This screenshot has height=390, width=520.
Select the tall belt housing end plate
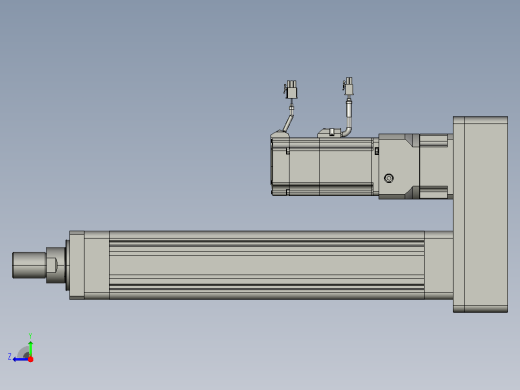point(480,214)
